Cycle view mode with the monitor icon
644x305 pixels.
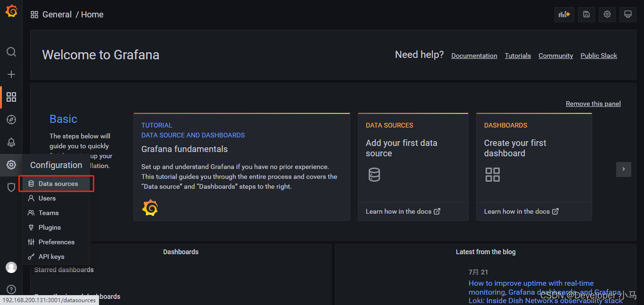tap(627, 15)
